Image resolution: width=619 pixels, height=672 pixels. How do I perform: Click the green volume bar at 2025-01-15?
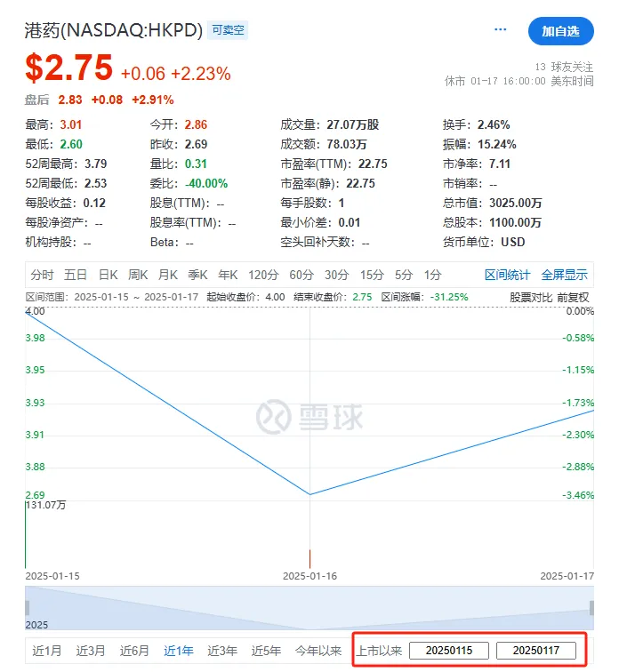point(26,535)
